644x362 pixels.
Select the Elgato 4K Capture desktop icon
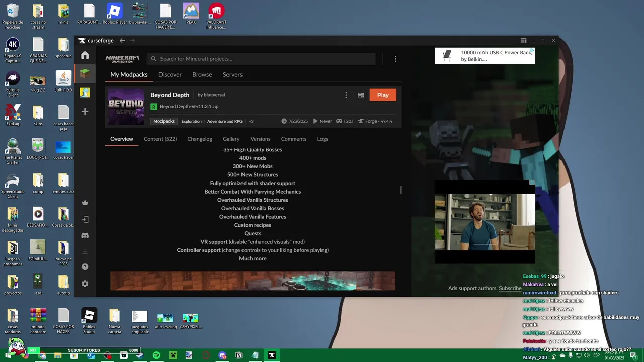(x=13, y=50)
